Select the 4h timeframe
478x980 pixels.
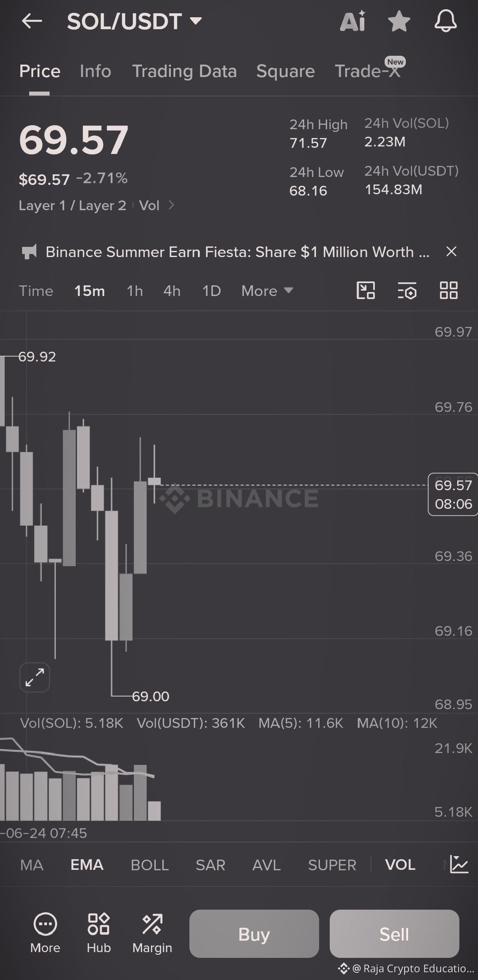tap(172, 291)
